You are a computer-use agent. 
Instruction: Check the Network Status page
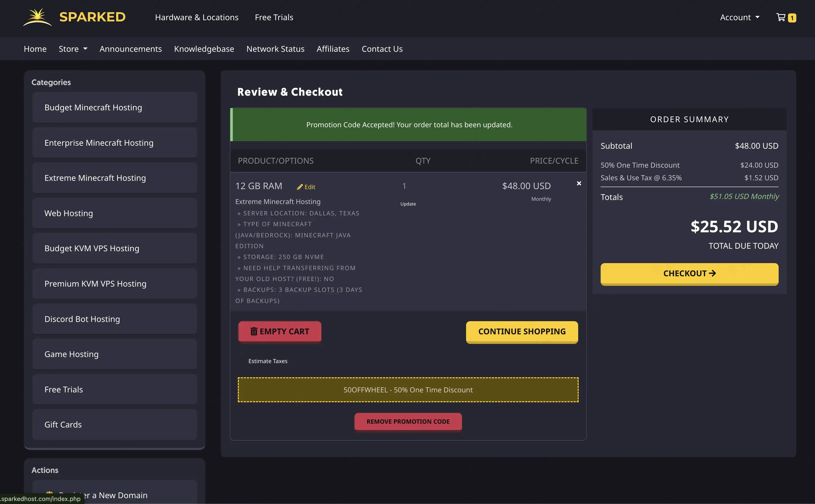click(275, 49)
